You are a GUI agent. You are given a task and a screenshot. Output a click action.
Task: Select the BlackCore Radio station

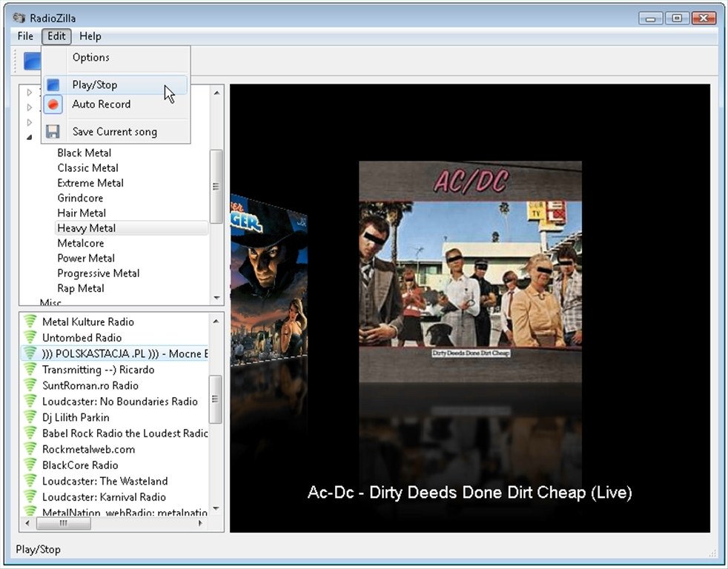tap(80, 465)
